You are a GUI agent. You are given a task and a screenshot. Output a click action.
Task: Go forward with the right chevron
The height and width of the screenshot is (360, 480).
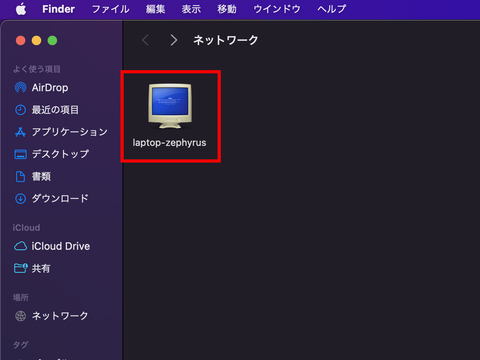click(x=174, y=40)
